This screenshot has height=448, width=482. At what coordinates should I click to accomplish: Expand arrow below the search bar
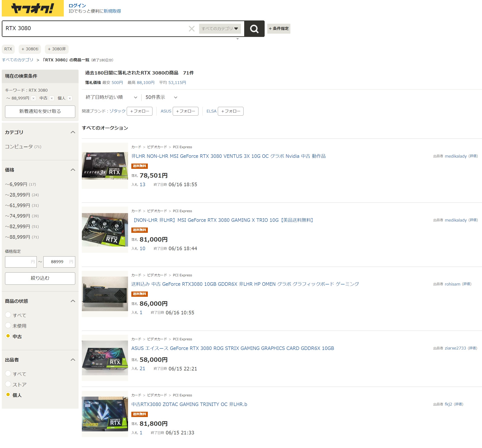[238, 39]
